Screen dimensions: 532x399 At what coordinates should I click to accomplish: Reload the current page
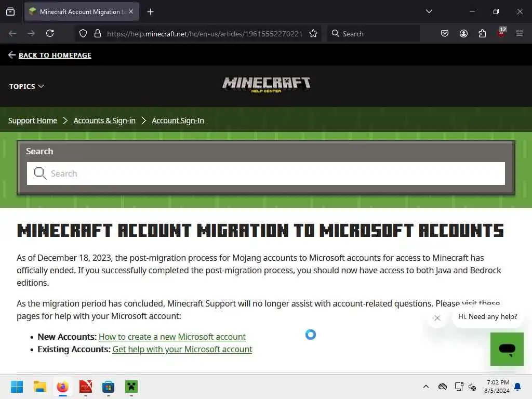click(x=50, y=33)
